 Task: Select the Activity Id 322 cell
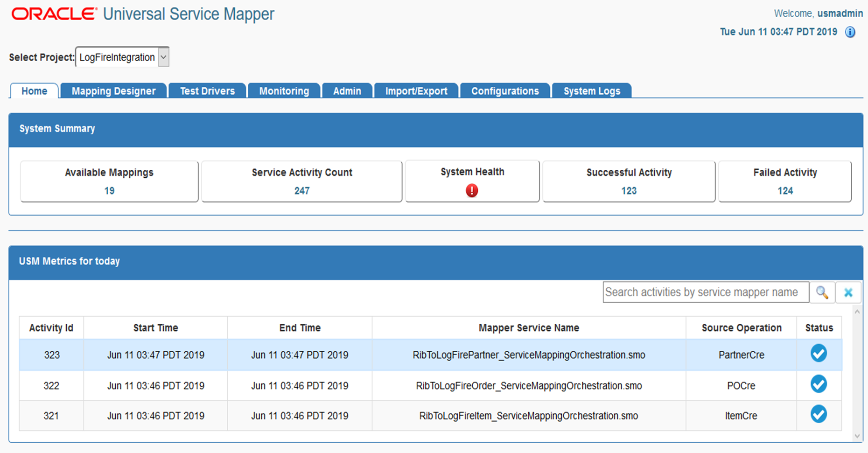tap(52, 386)
